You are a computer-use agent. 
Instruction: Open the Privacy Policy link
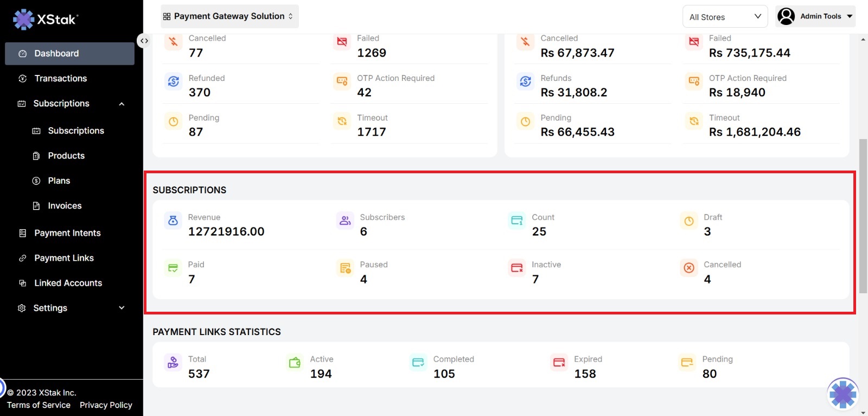(106, 405)
